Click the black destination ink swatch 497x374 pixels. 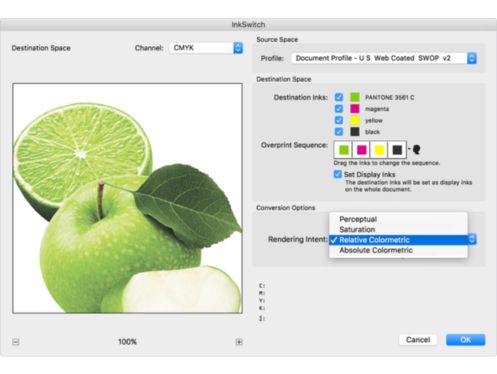coord(355,131)
